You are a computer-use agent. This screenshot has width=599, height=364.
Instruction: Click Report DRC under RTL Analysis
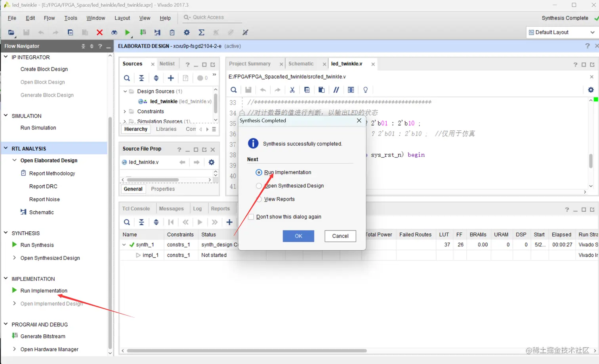click(x=43, y=186)
